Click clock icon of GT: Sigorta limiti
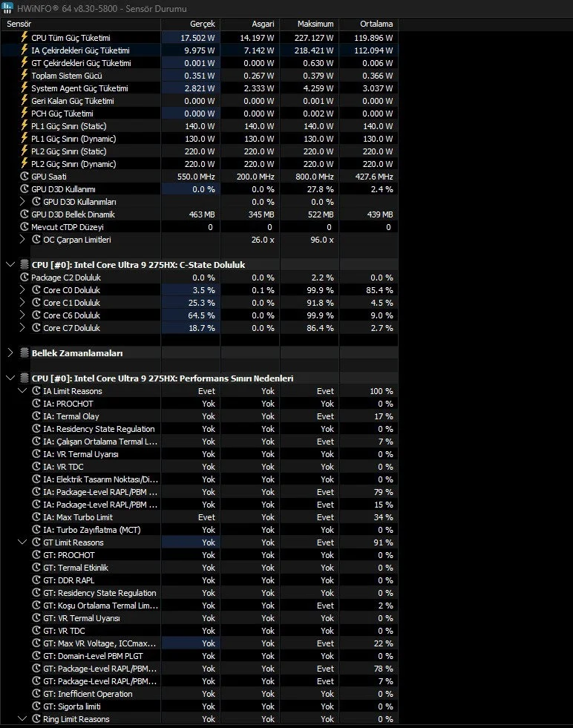573x728 pixels. (36, 706)
